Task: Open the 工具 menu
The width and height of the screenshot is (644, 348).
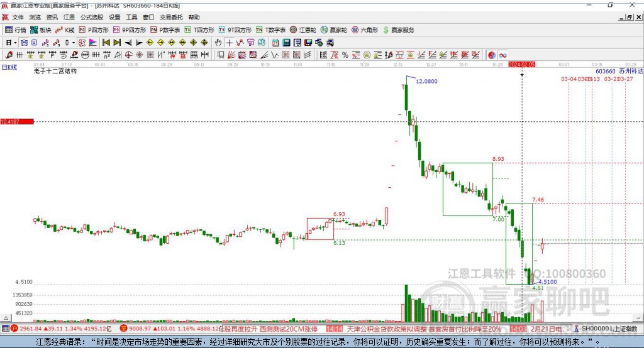Action: point(131,17)
